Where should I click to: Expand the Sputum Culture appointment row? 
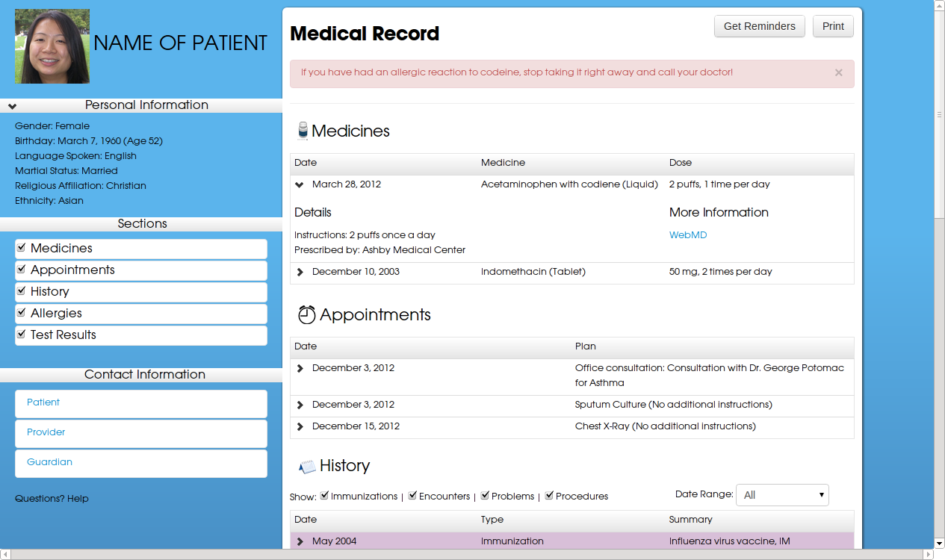pos(300,405)
